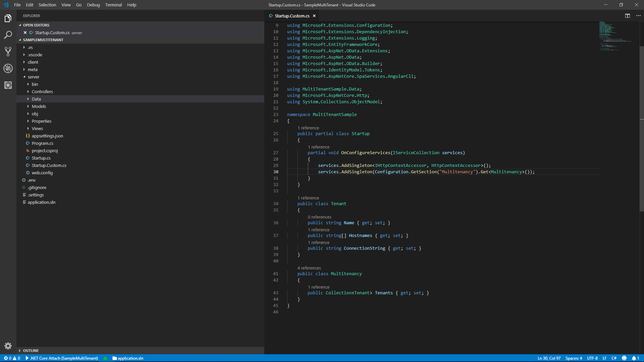
Task: Open the Terminal menu
Action: 113,5
